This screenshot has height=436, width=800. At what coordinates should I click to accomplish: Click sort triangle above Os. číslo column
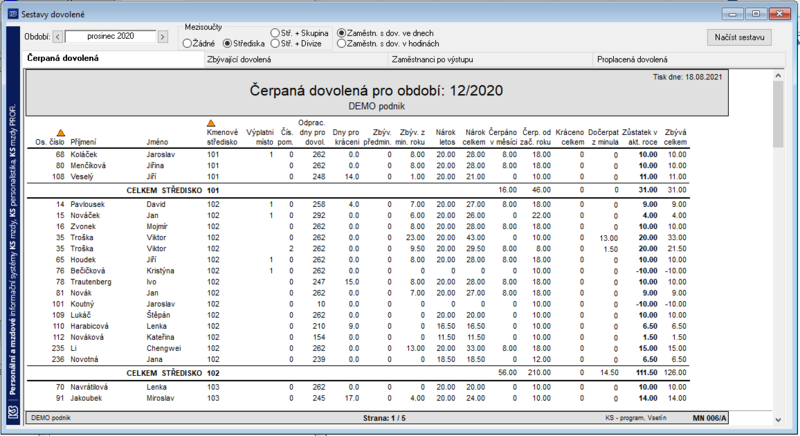tap(61, 133)
